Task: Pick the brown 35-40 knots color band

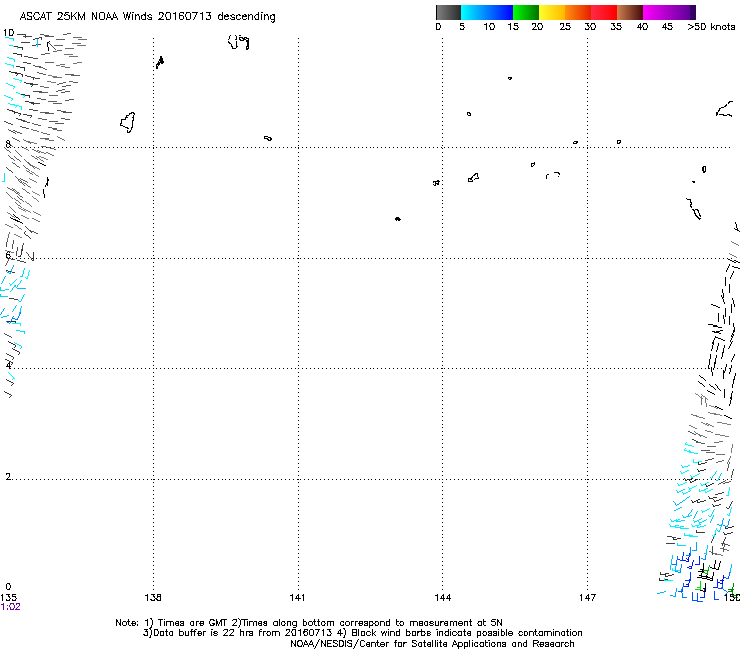Action: [630, 12]
